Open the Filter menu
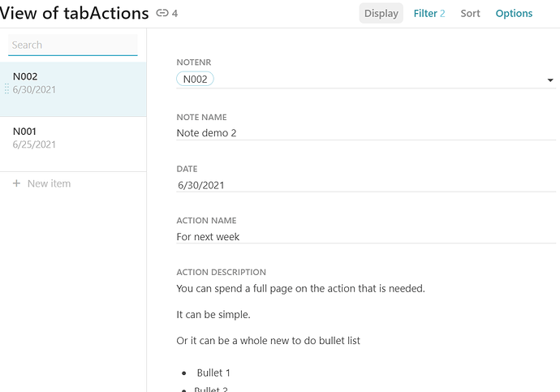Image resolution: width=560 pixels, height=392 pixels. 429,13
